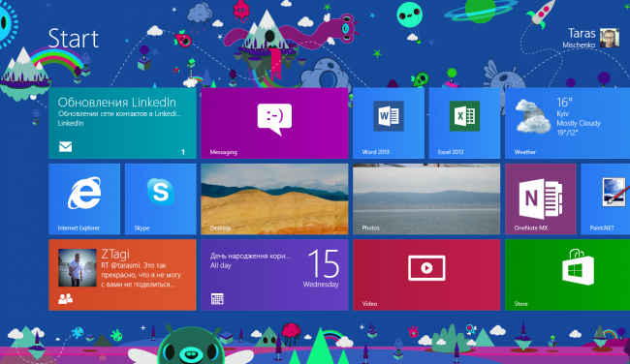The height and width of the screenshot is (364, 630).
Task: Click the 'Store' tile label
Action: (x=521, y=304)
